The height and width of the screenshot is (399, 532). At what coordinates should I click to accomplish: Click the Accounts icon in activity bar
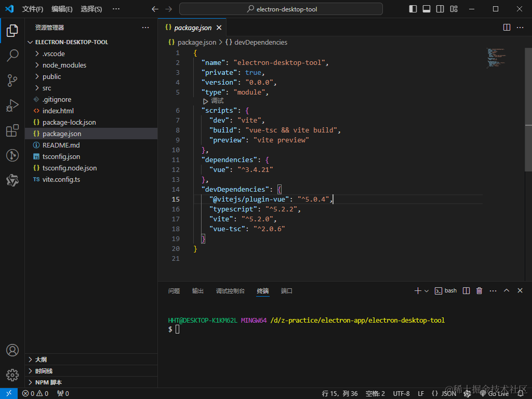12,350
